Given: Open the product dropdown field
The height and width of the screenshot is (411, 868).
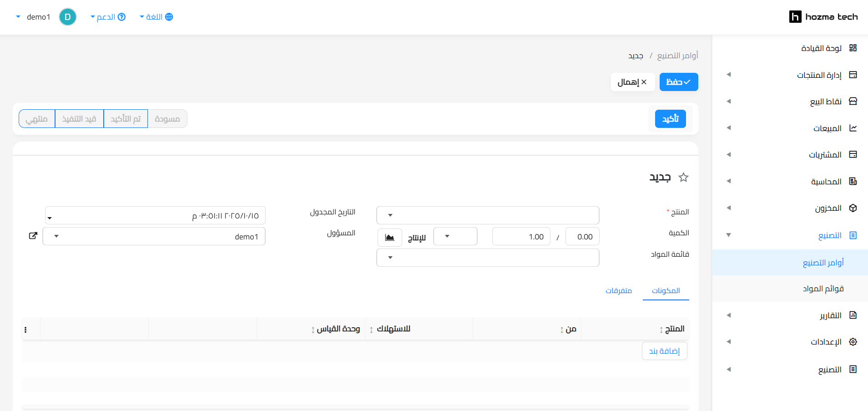Looking at the screenshot, I should tap(488, 215).
